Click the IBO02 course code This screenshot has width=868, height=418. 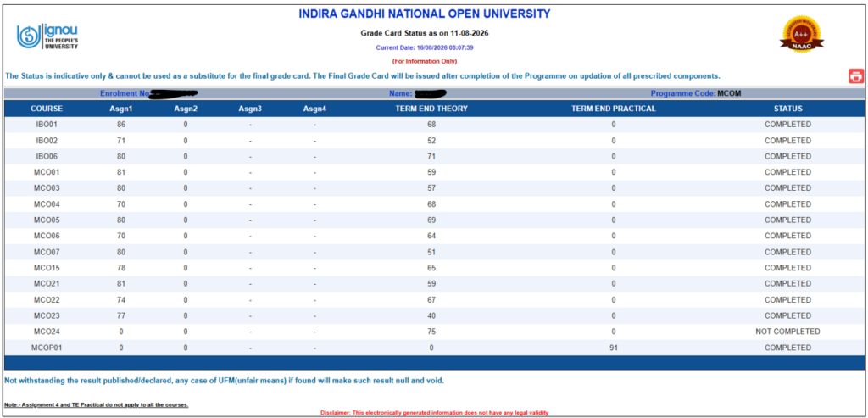47,141
